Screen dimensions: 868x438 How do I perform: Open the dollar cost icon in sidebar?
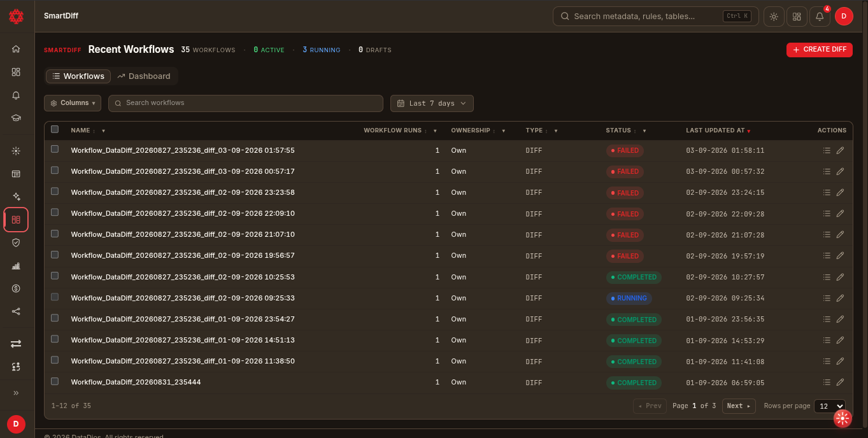(16, 288)
